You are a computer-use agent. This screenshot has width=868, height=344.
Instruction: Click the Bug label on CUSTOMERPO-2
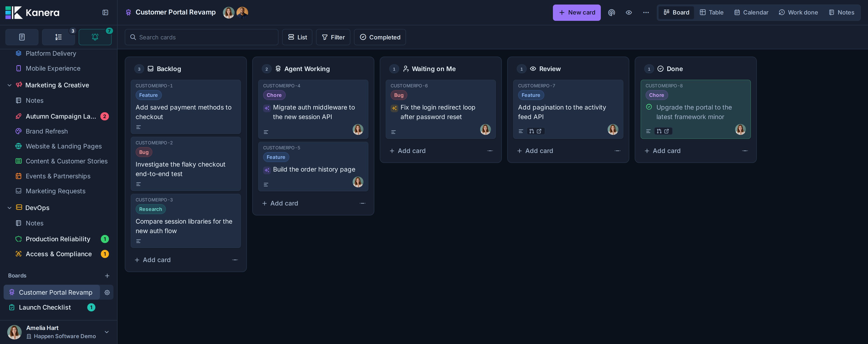click(x=144, y=152)
